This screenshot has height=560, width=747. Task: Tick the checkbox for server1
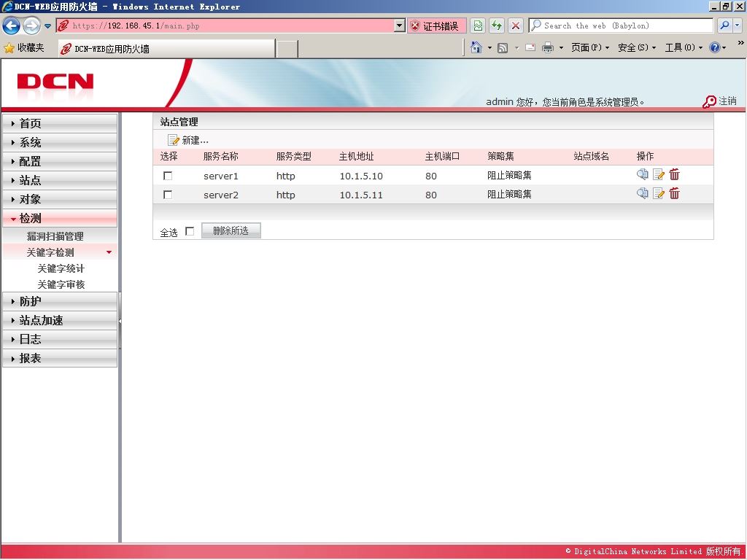[168, 176]
